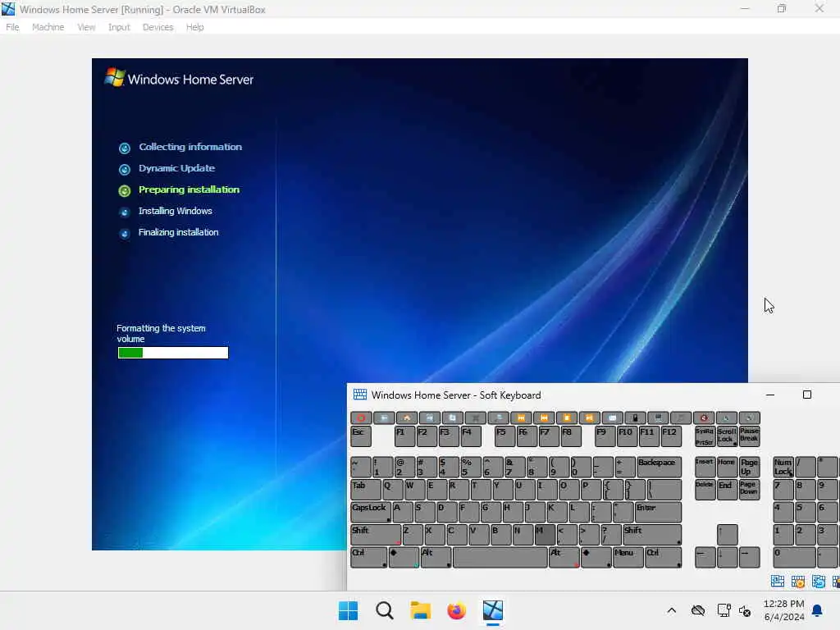Open Soft Keyboard layout list icon

[x=778, y=582]
